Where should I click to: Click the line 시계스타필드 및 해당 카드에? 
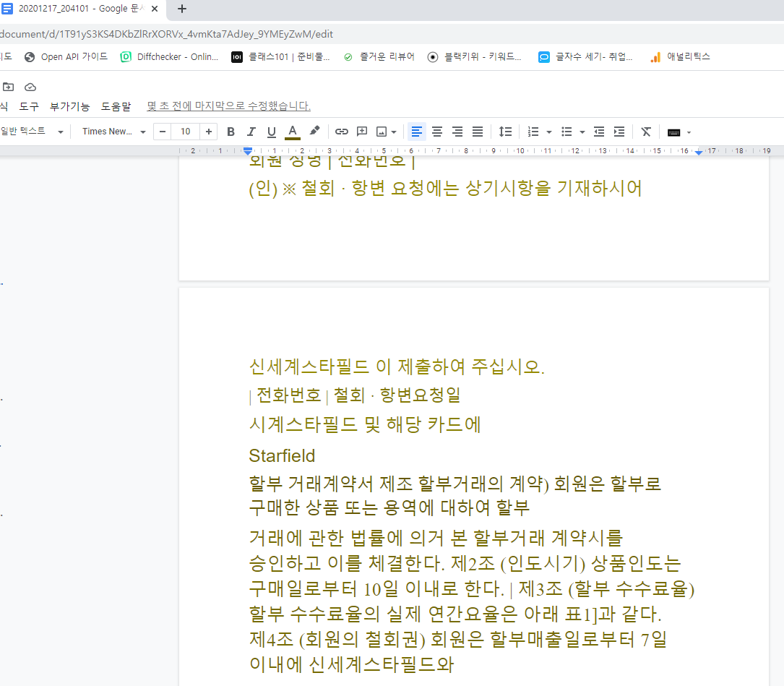coord(365,425)
